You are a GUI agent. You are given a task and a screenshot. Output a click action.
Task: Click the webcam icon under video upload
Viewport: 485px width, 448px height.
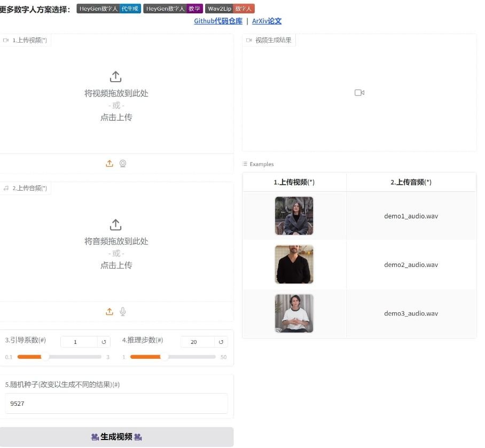pyautogui.click(x=123, y=164)
